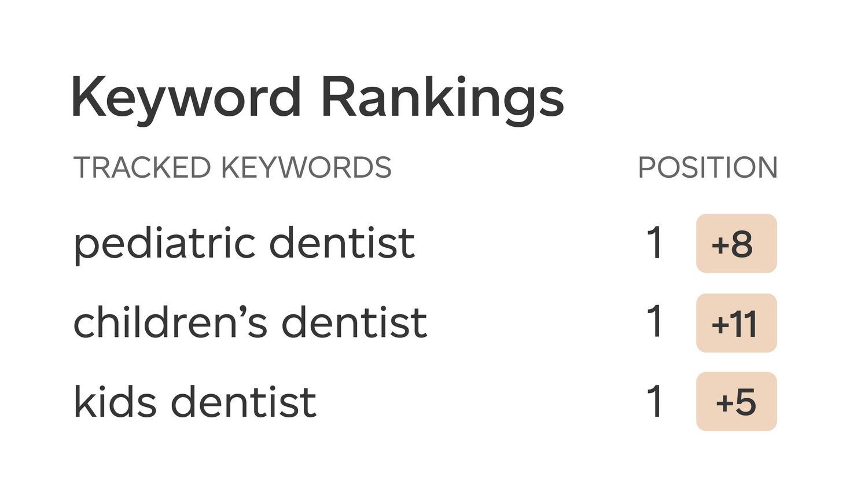
Task: Click the word TRACKED in the header
Action: tap(141, 168)
